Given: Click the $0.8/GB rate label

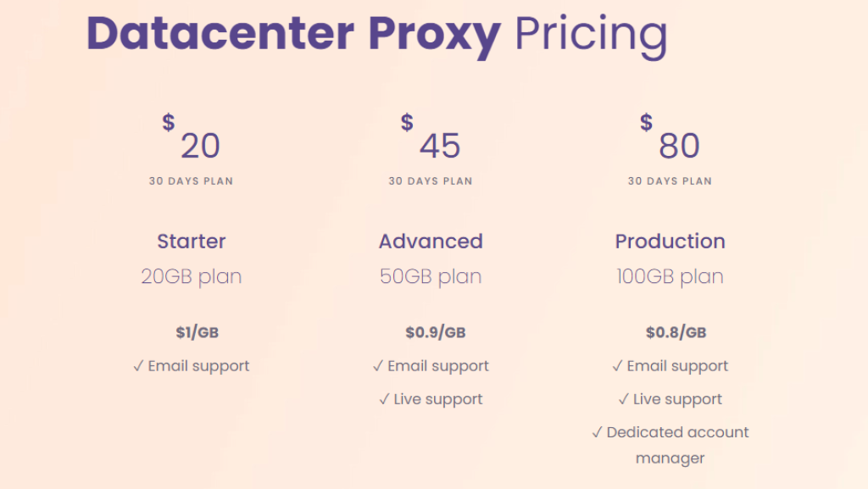Looking at the screenshot, I should (x=676, y=332).
